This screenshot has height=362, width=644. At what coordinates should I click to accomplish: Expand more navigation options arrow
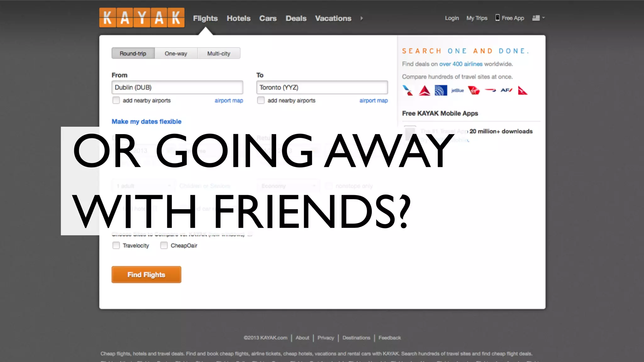[x=362, y=18]
